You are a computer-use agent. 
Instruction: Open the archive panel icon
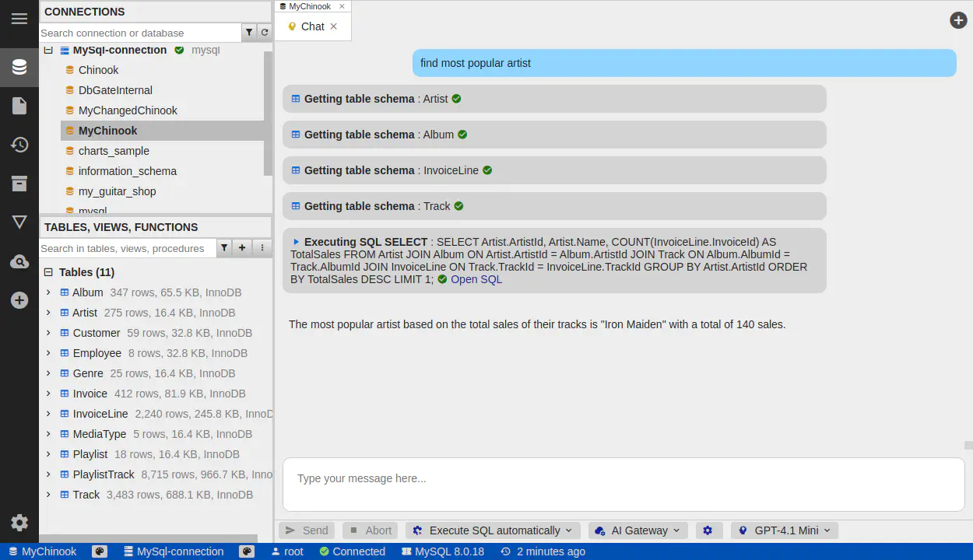click(x=19, y=184)
